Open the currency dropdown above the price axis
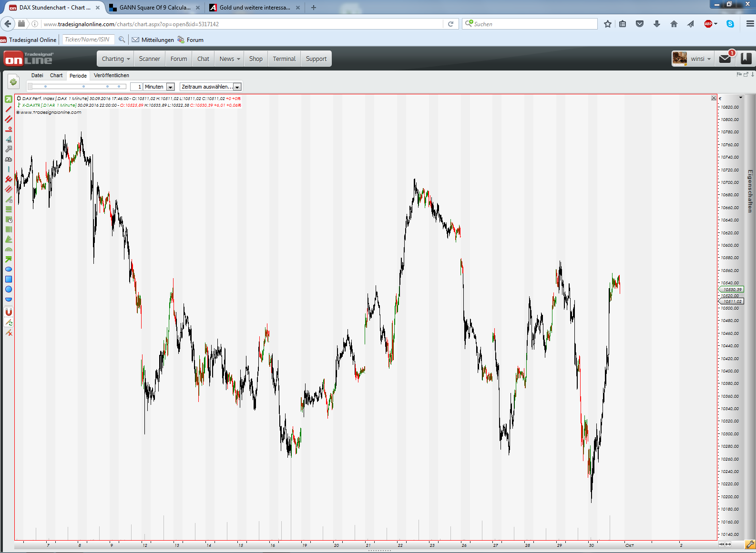 [741, 98]
